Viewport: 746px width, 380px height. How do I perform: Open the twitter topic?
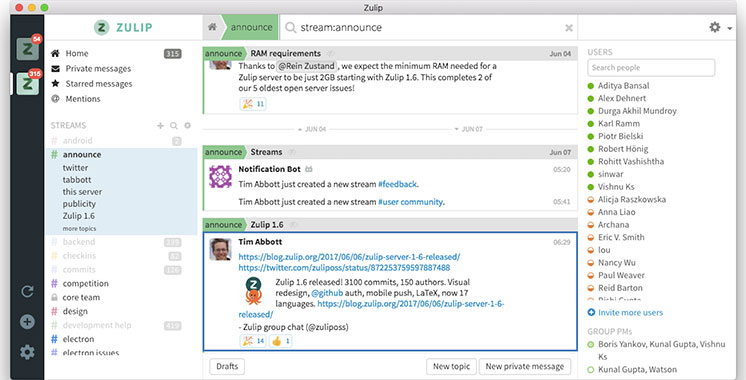[x=75, y=168]
